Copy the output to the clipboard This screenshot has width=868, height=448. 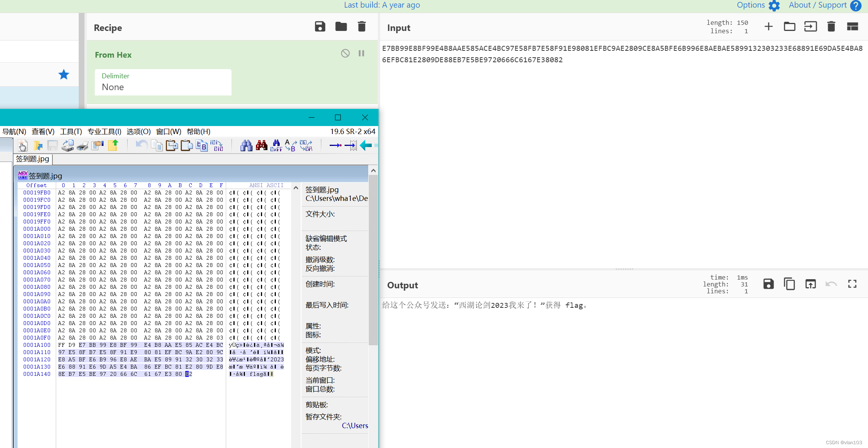coord(789,284)
